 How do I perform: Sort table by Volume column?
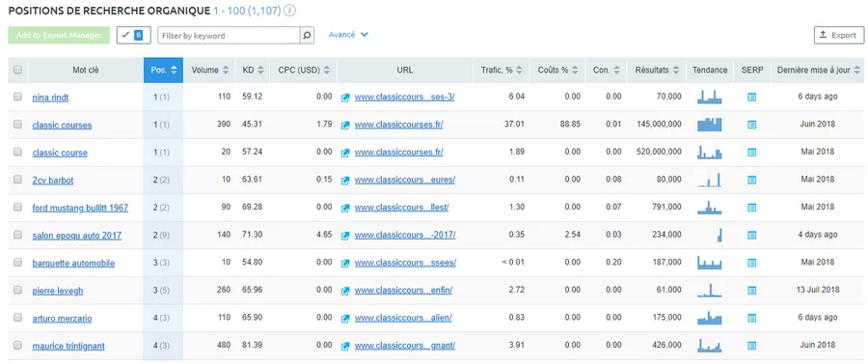pos(210,70)
